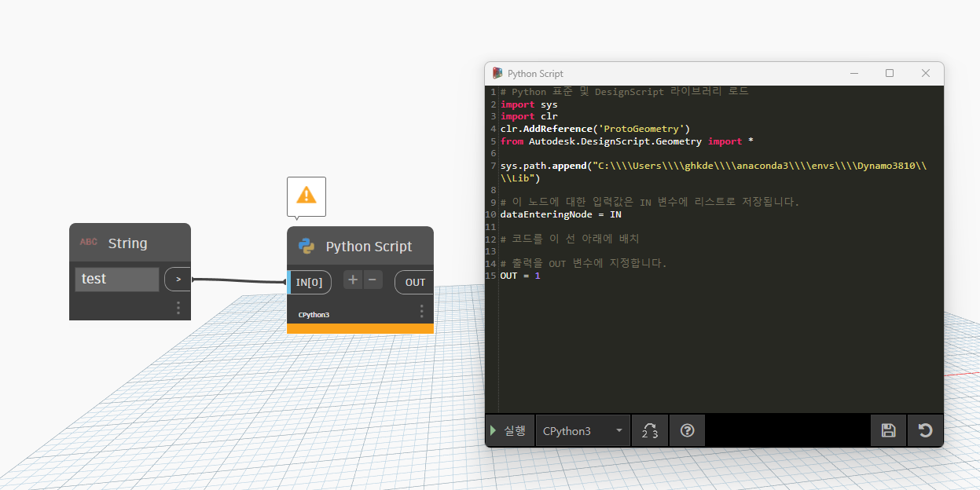Click the ABC icon on the String node
The image size is (980, 490).
89,242
